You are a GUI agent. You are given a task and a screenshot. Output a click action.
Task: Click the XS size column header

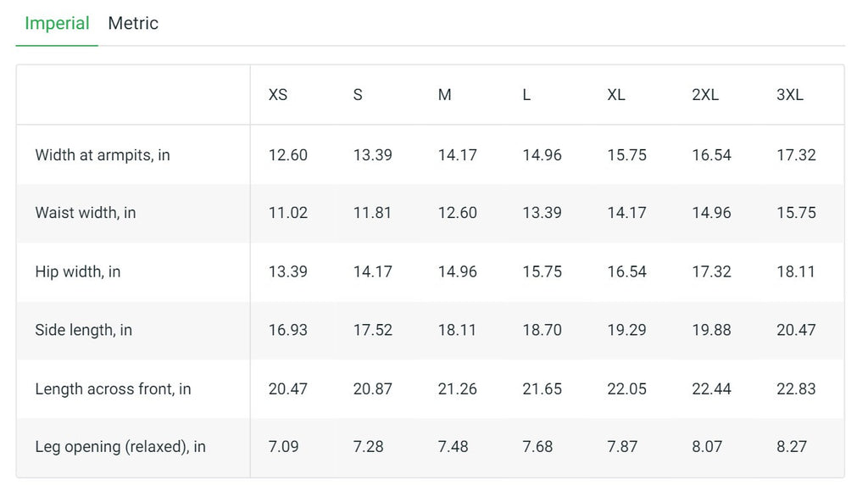pos(278,95)
